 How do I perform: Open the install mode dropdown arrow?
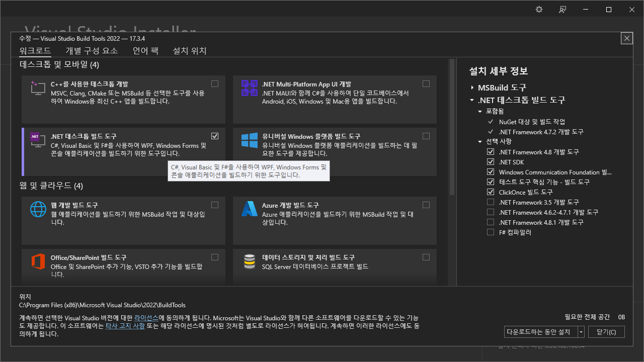581,332
